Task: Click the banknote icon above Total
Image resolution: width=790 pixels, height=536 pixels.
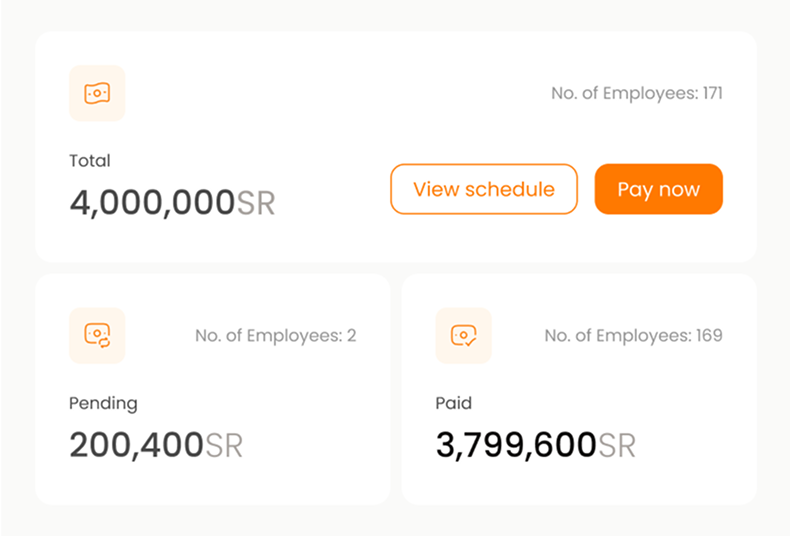Action: click(x=97, y=93)
